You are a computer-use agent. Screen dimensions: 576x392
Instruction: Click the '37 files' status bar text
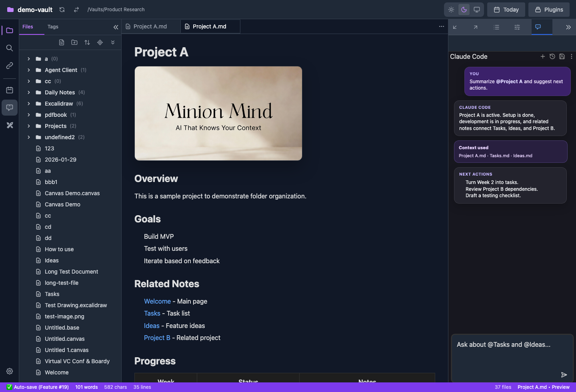[503, 387]
